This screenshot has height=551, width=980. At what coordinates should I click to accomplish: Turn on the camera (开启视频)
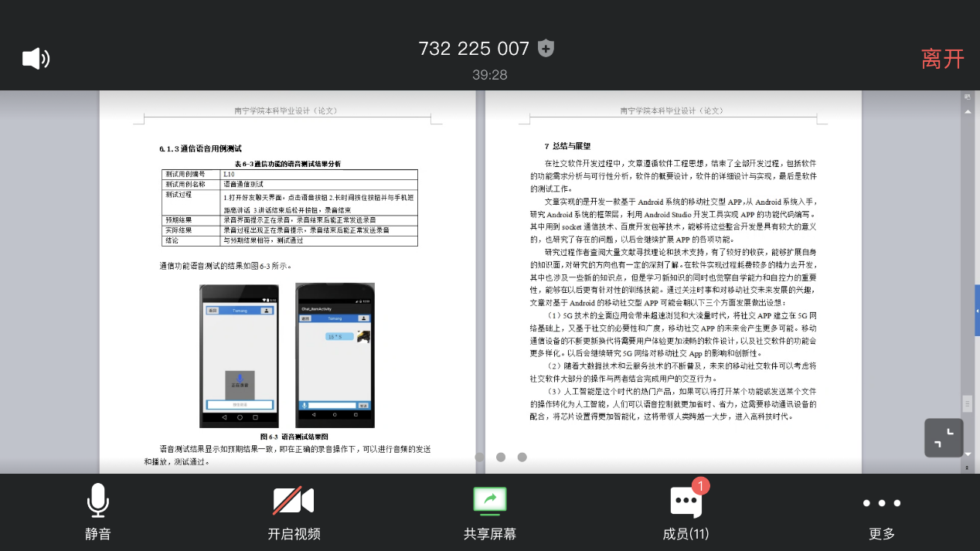click(x=294, y=512)
